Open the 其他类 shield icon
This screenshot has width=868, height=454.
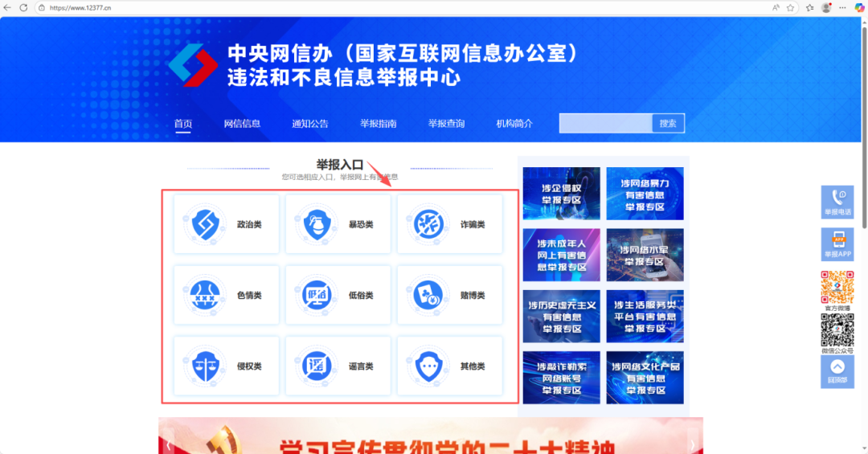coord(428,366)
